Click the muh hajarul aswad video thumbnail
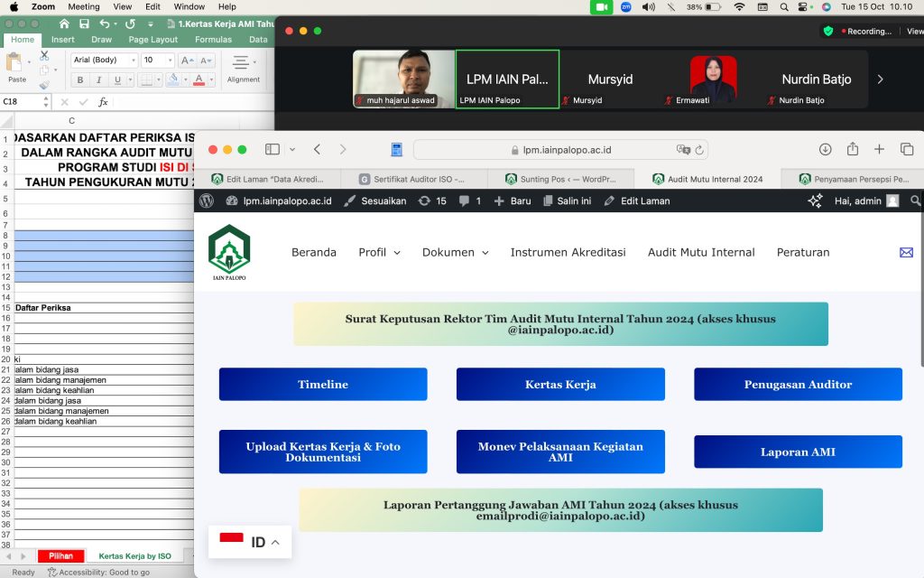Image resolution: width=924 pixels, height=578 pixels. [x=403, y=79]
